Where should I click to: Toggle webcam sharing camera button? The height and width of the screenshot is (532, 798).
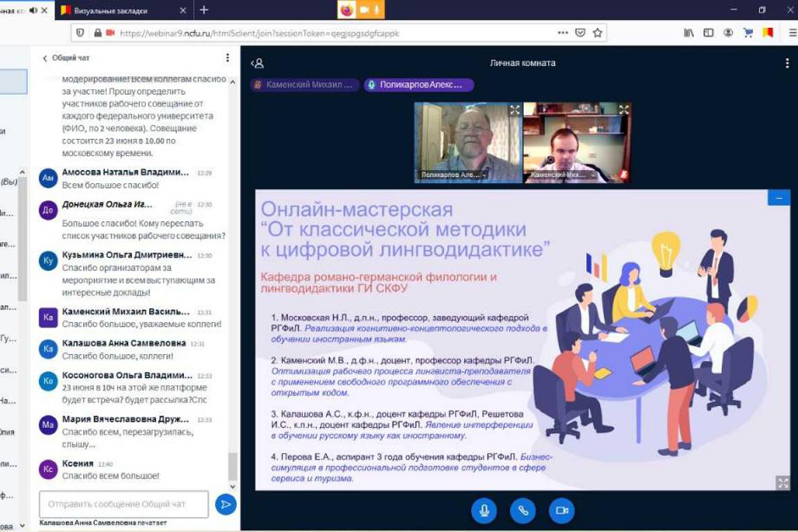point(562,510)
